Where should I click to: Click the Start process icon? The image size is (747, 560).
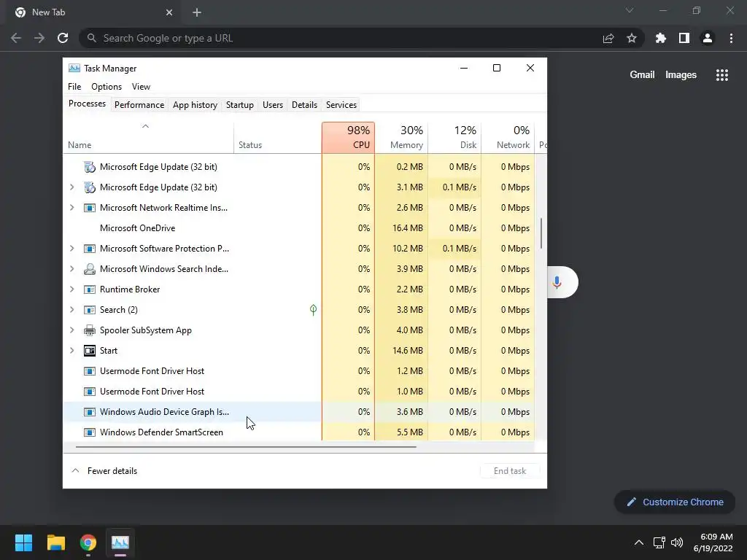90,351
